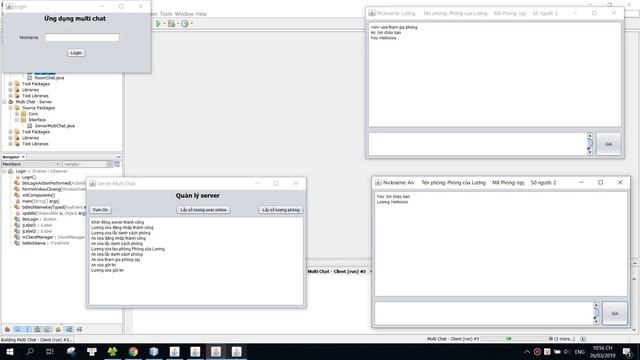Select btnLoginActionPerformed method in Navigator
Image resolution: width=640 pixels, height=360 pixels.
54,183
